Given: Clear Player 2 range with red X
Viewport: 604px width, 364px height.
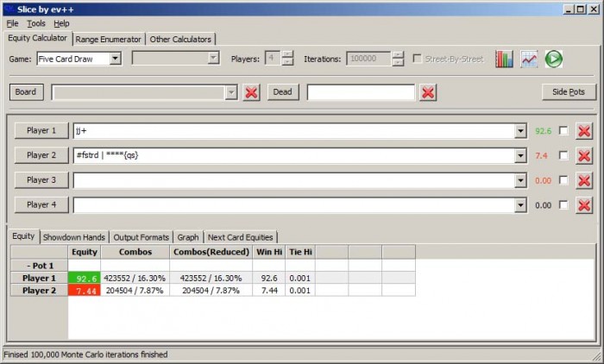Looking at the screenshot, I should point(584,155).
